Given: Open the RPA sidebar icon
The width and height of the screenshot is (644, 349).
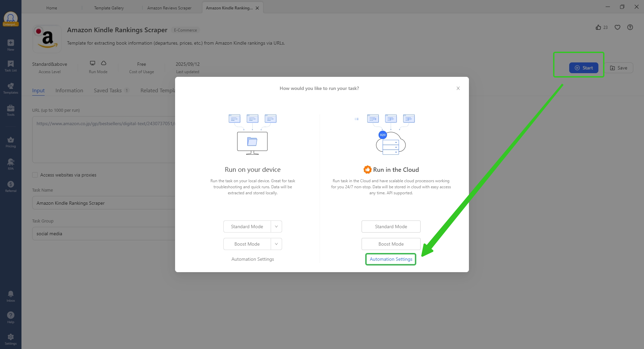Looking at the screenshot, I should [x=11, y=164].
